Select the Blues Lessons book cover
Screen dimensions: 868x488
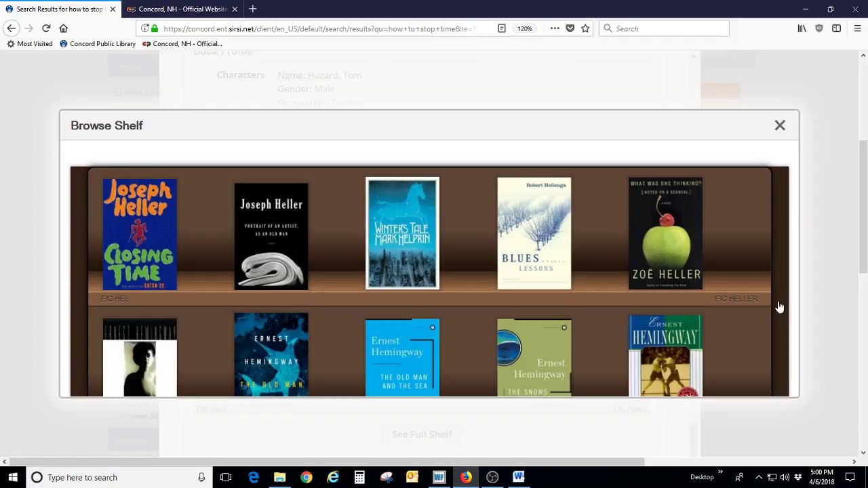pyautogui.click(x=534, y=233)
